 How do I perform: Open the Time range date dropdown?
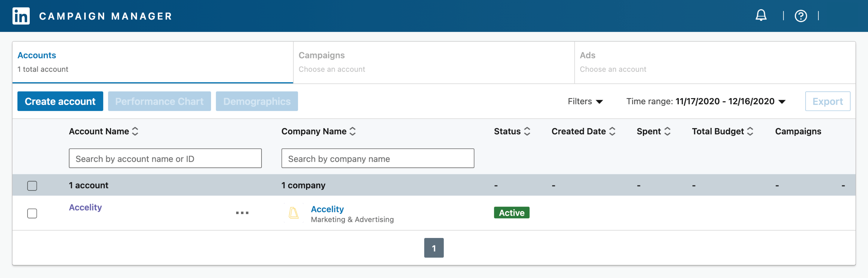pos(706,101)
